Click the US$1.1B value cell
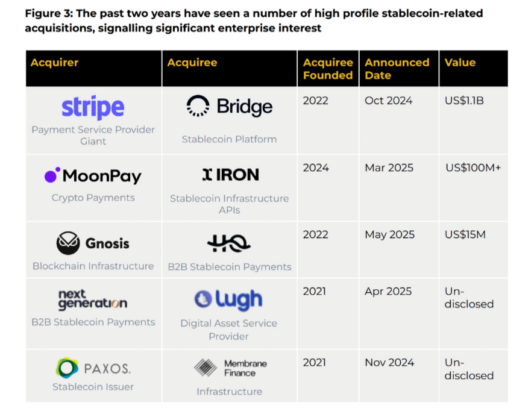The image size is (531, 420). click(x=464, y=101)
